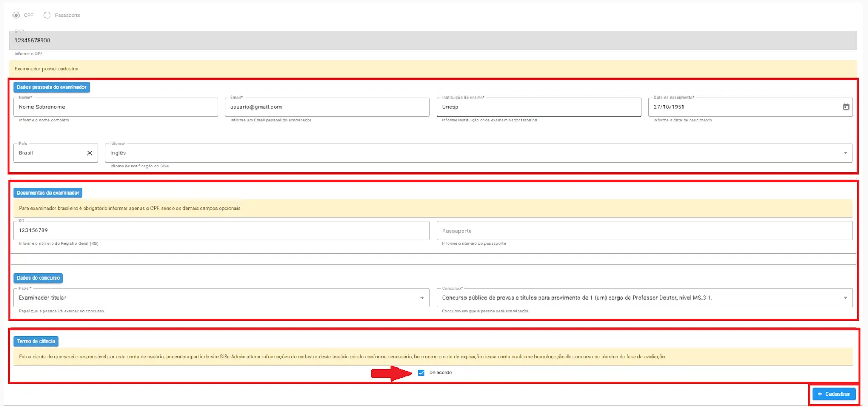Focus the Nome input field
Screen dimensions: 868x407
coord(115,107)
